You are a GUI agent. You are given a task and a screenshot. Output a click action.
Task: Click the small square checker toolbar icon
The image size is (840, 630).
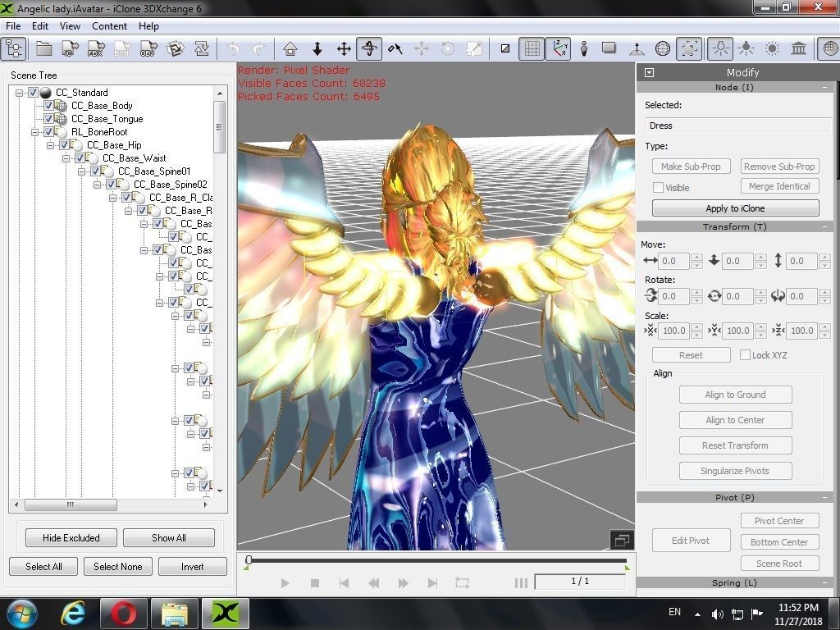505,48
